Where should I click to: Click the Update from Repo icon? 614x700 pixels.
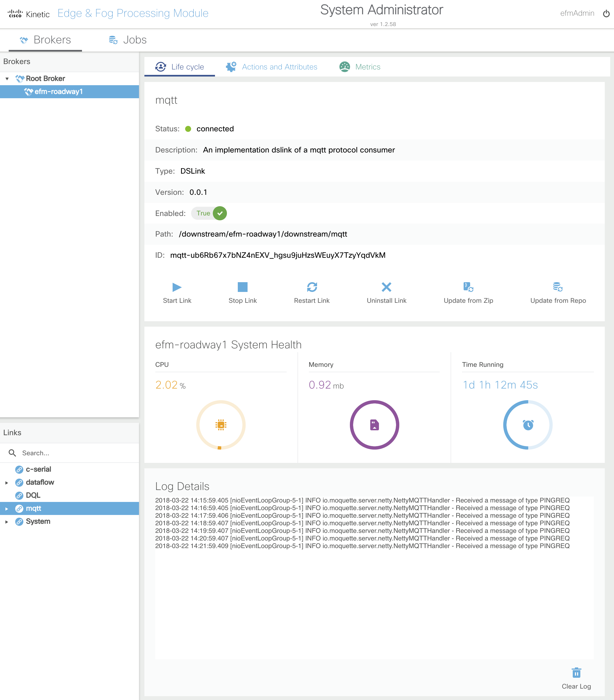[558, 287]
